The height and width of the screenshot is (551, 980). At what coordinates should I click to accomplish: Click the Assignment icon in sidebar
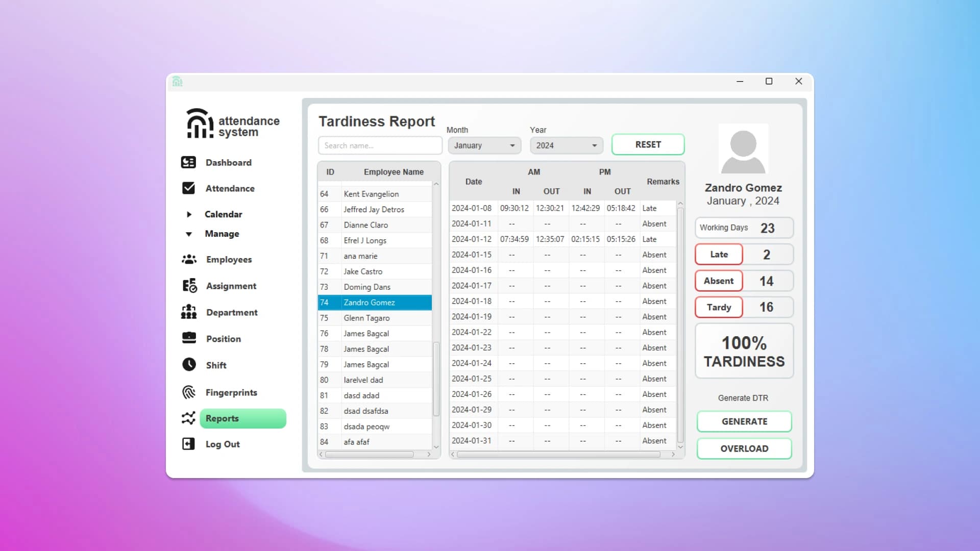pyautogui.click(x=189, y=286)
